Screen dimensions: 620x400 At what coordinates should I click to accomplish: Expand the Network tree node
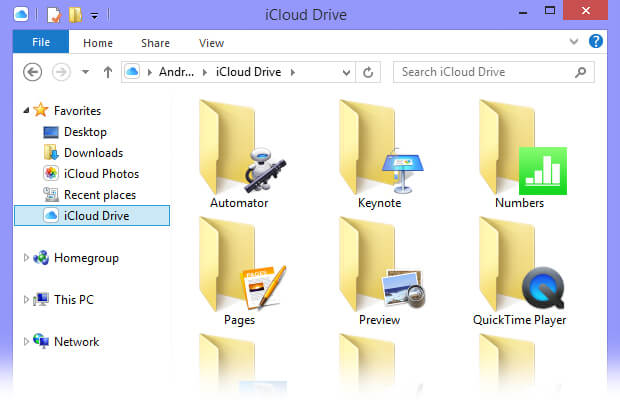point(26,342)
